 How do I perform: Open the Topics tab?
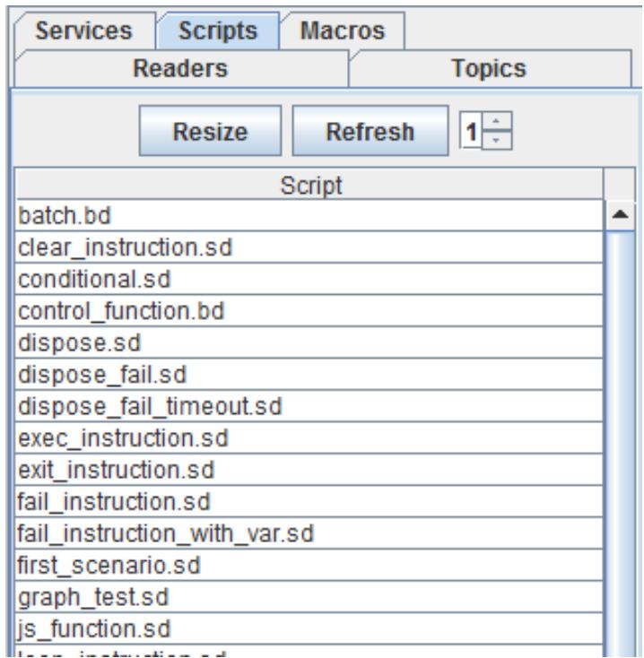490,68
